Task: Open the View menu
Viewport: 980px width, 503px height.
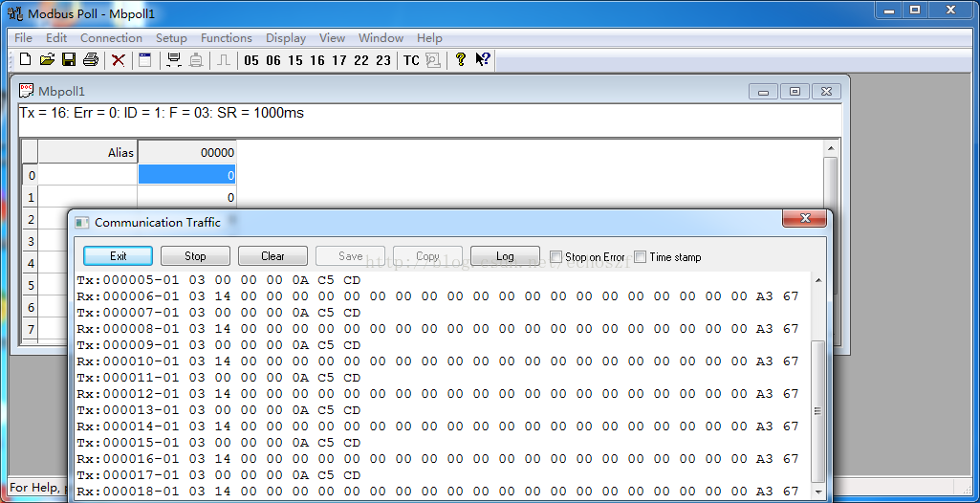Action: coord(332,38)
